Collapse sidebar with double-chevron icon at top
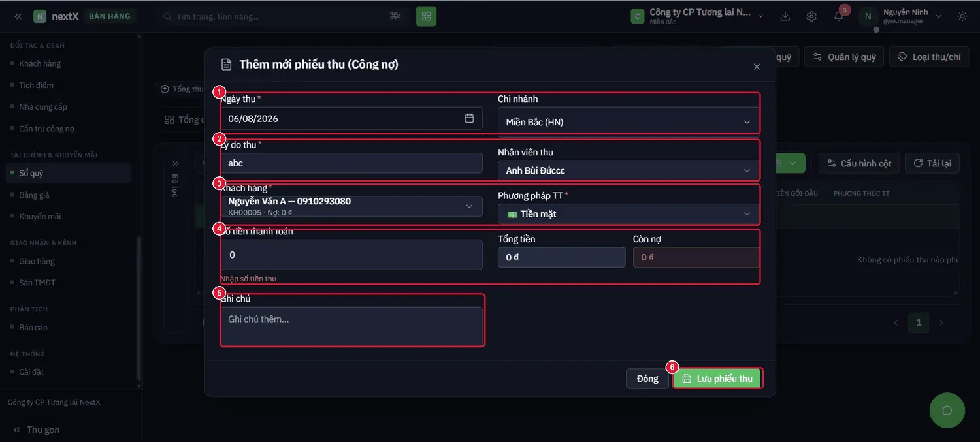This screenshot has width=980, height=442. [x=18, y=16]
